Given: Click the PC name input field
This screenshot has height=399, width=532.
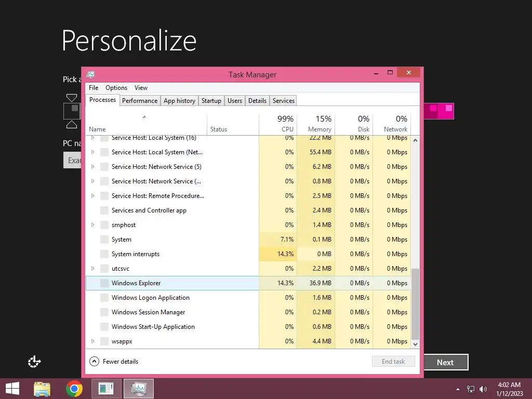Looking at the screenshot, I should pos(72,160).
